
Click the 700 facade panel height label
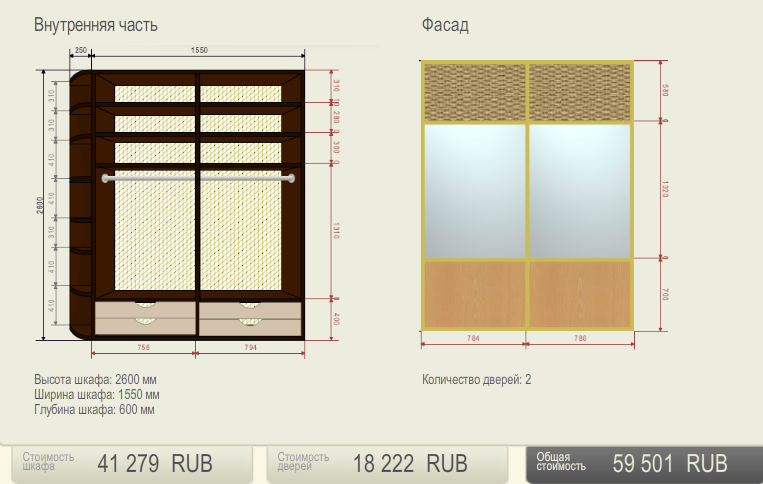coord(665,294)
